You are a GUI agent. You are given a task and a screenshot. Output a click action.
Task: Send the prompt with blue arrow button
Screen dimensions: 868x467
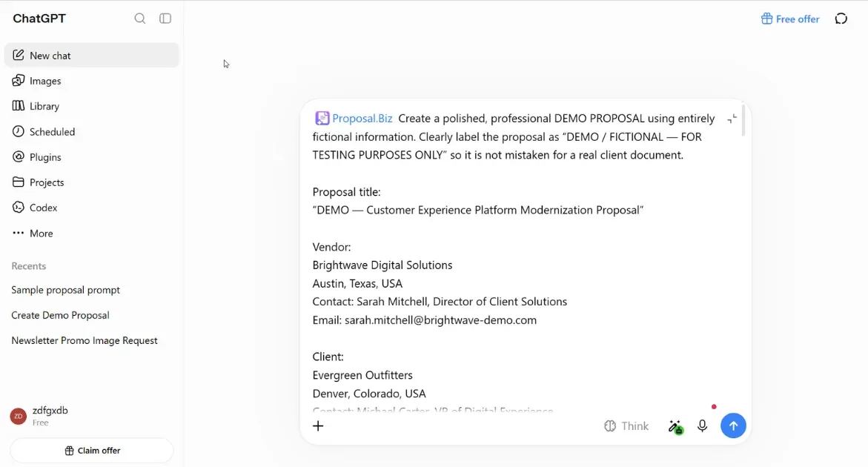click(x=733, y=425)
